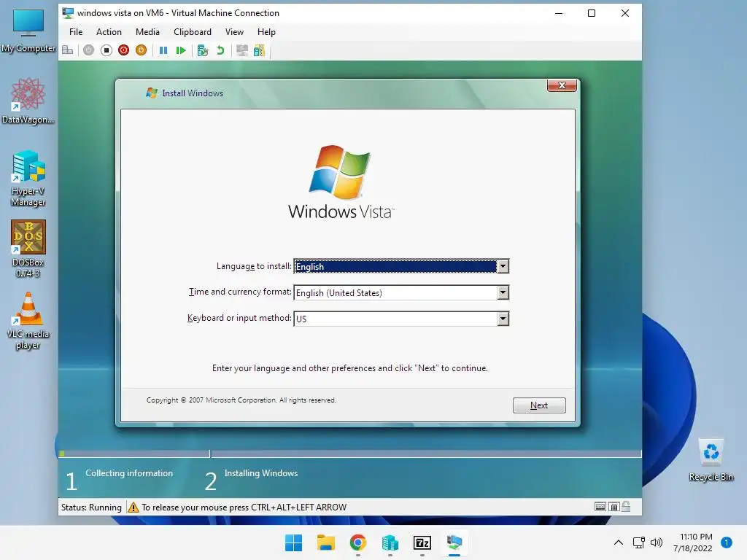Click the Share/resources toolbar icon
The image size is (747, 560).
pos(259,50)
